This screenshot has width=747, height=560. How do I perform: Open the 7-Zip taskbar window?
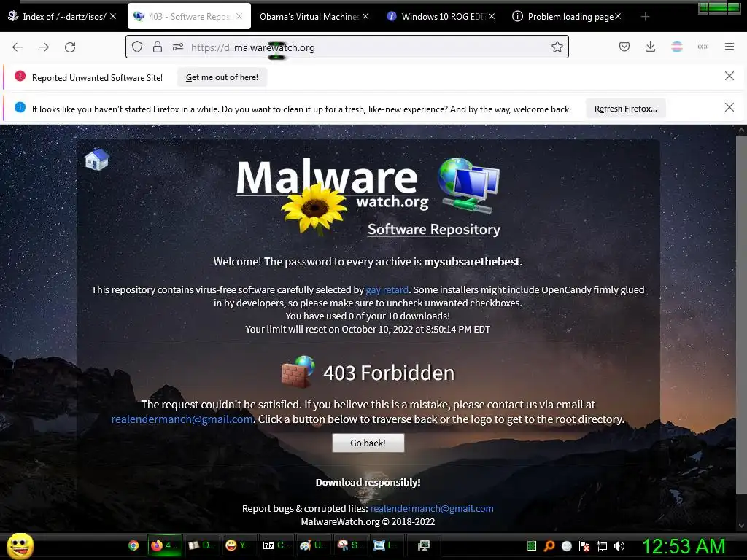point(276,545)
